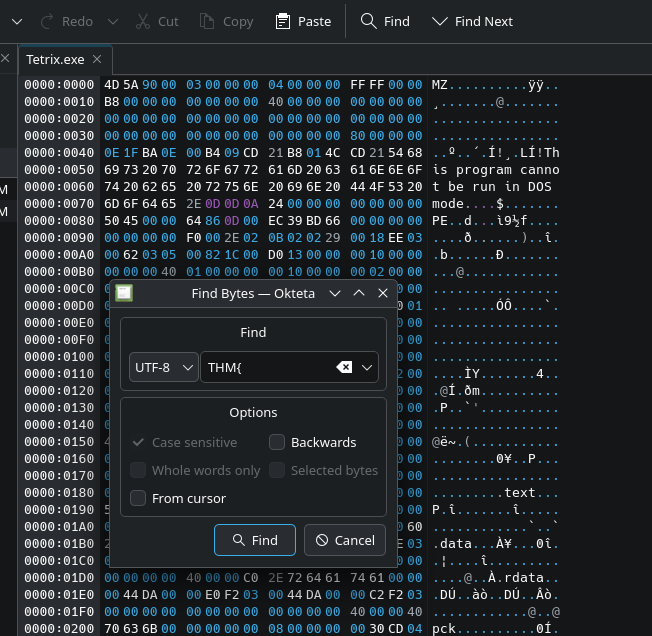This screenshot has width=652, height=636.
Task: Click the 'pck' text in character column
Action: tap(444, 629)
